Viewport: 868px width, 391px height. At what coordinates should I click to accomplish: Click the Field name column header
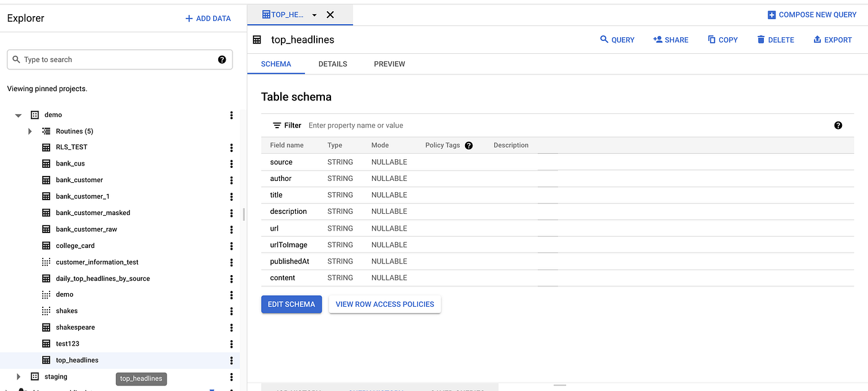(286, 145)
